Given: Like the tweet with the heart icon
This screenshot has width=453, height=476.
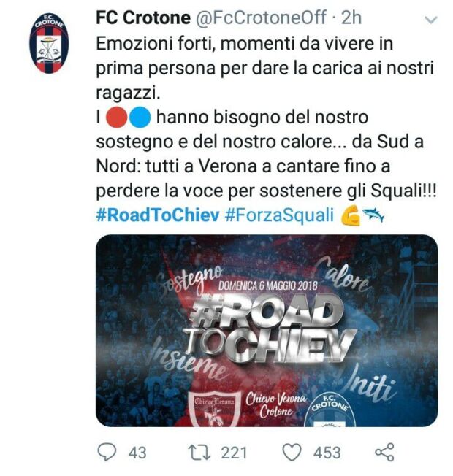Looking at the screenshot, I should coord(292,453).
